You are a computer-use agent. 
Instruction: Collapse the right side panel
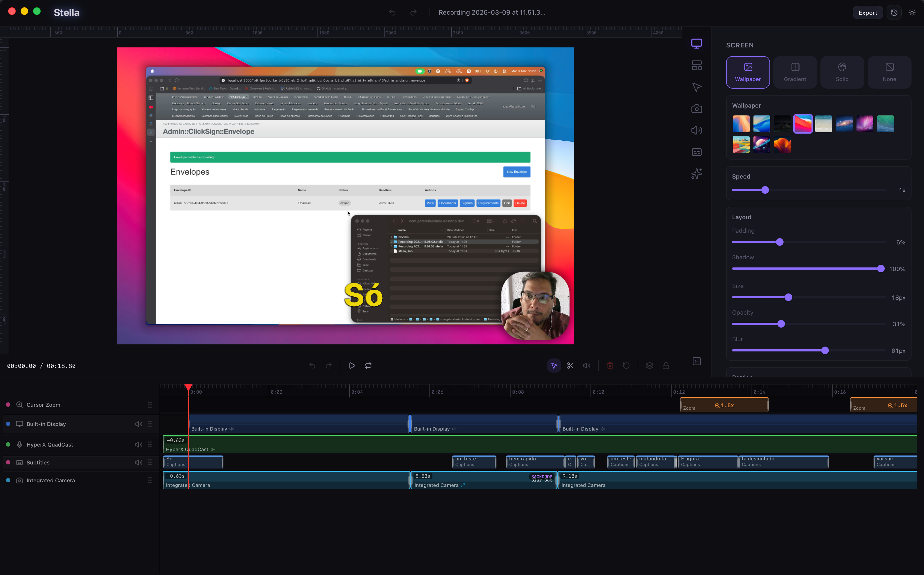point(697,361)
